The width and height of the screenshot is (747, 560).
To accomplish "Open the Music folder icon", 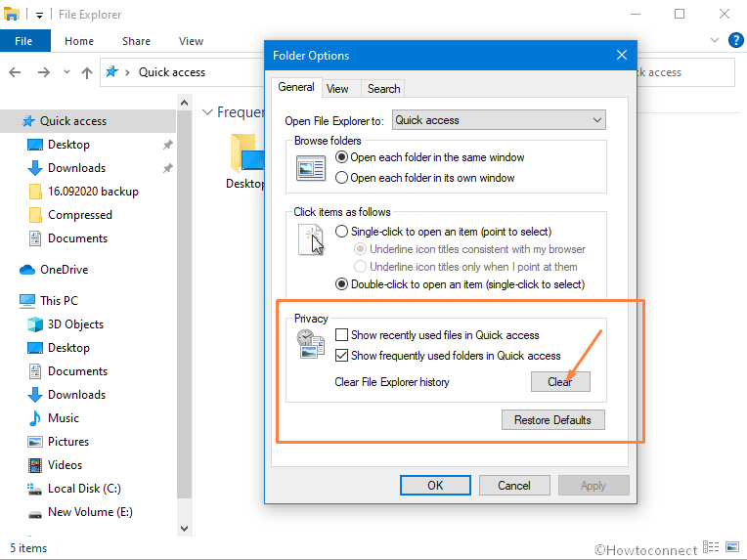I will click(x=35, y=418).
